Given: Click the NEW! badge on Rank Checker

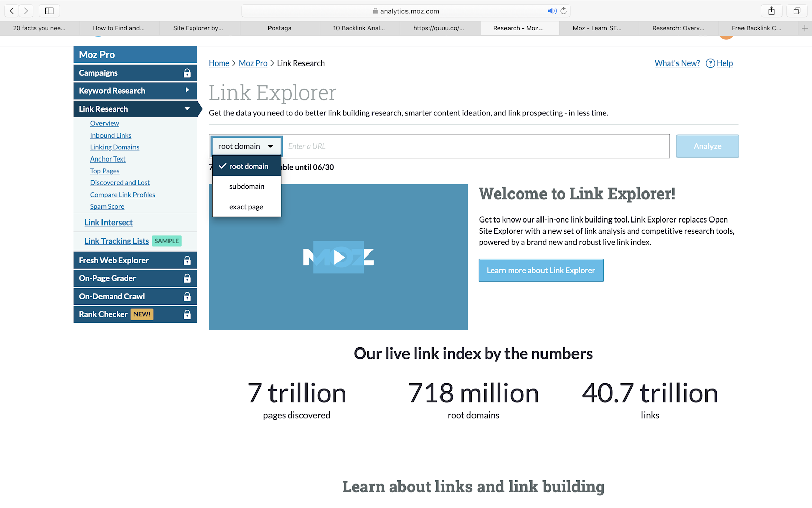Looking at the screenshot, I should 142,314.
